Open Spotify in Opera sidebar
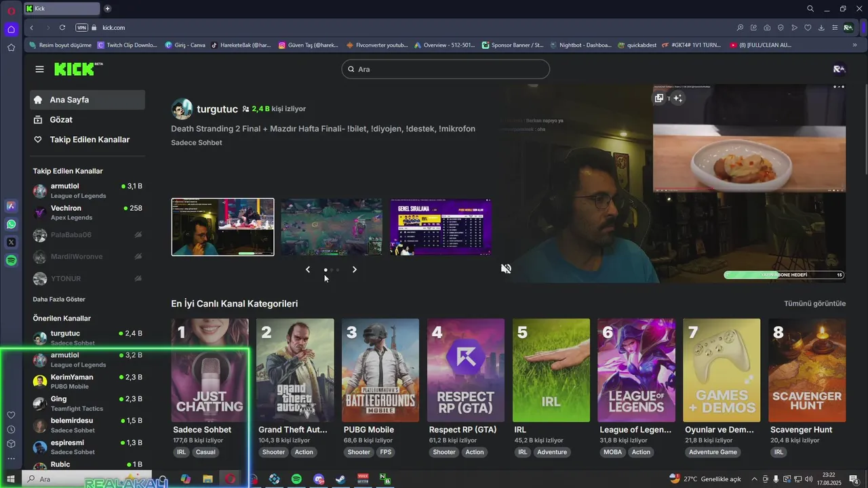Viewport: 868px width, 488px height. coord(11,260)
